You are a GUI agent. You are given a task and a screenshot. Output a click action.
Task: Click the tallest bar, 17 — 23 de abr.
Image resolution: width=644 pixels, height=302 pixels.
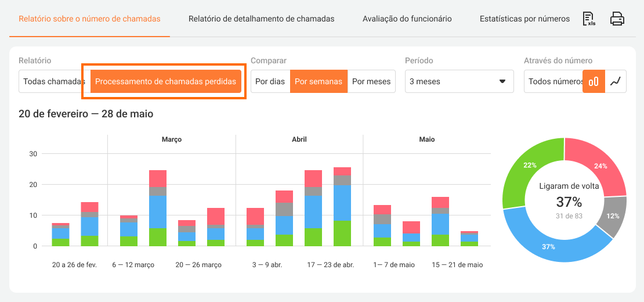[x=342, y=206]
